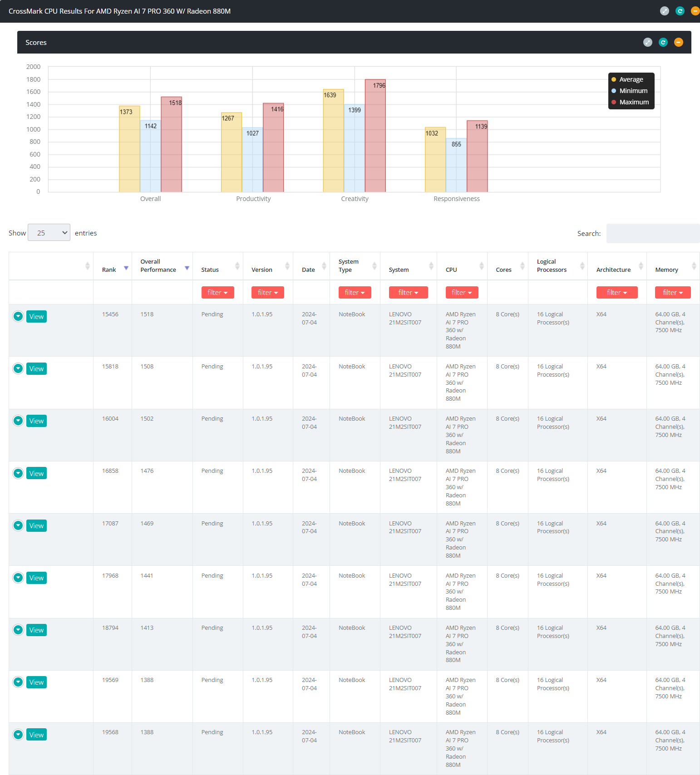Toggle the Maximum series in chart legend

point(630,102)
